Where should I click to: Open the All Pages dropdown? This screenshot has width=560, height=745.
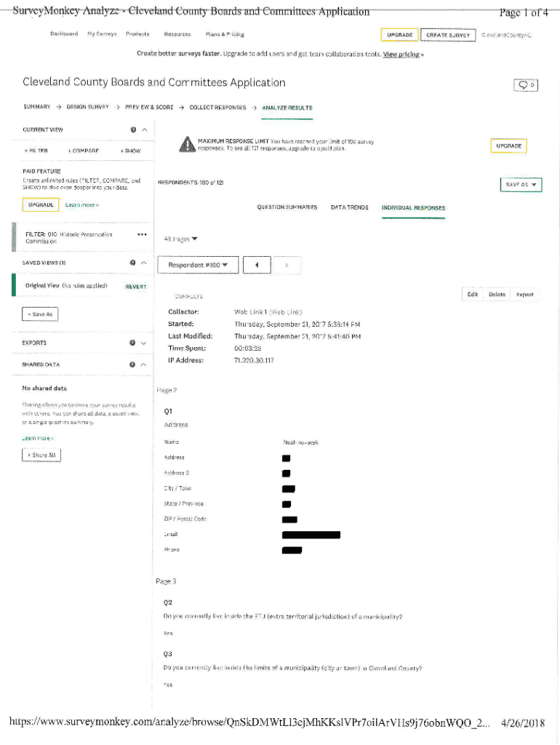point(180,239)
